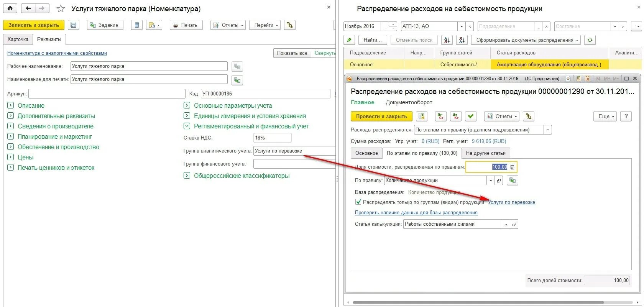Screen dimensions: 644x307
Task: Refresh the list with green arrows icon
Action: pos(590,40)
